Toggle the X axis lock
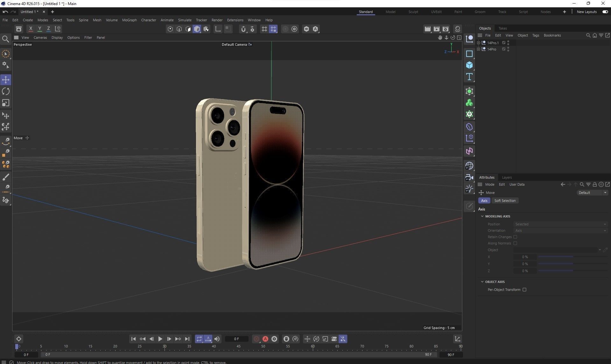 31,29
